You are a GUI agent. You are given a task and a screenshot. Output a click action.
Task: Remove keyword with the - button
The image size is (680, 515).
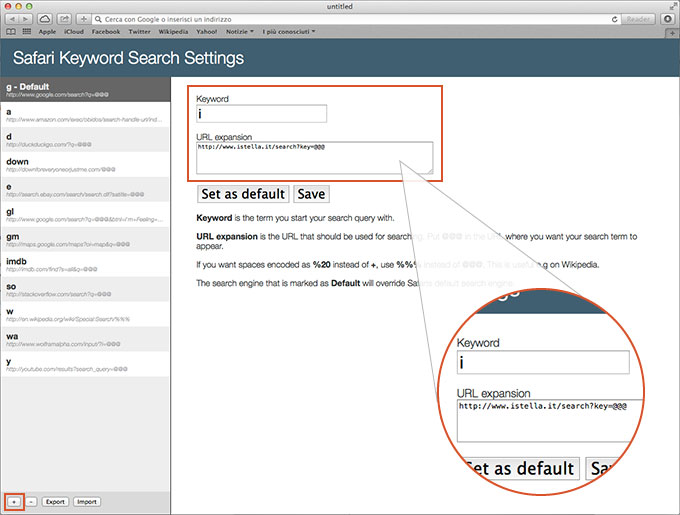[x=31, y=502]
